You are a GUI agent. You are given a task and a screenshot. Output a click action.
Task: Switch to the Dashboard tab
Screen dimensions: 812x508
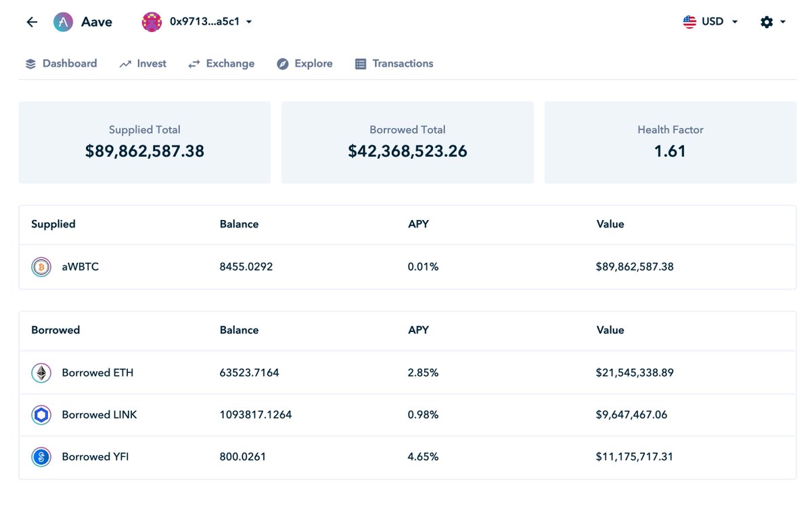(61, 64)
